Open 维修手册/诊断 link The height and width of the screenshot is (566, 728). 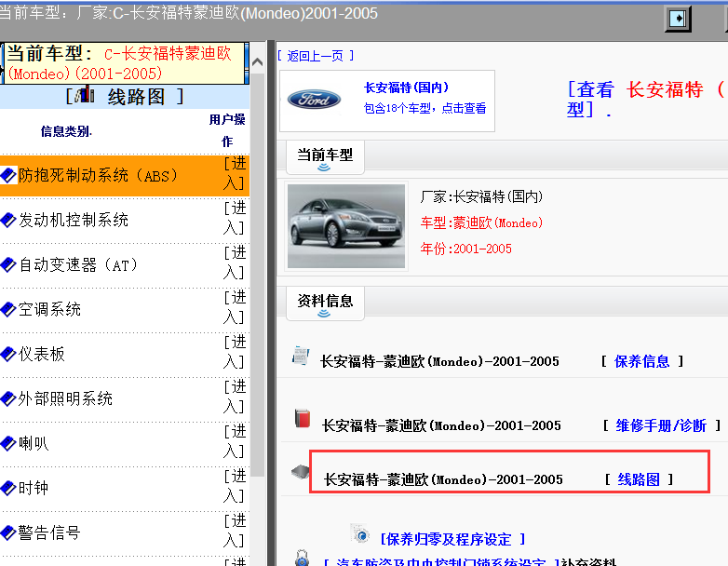coord(661,425)
